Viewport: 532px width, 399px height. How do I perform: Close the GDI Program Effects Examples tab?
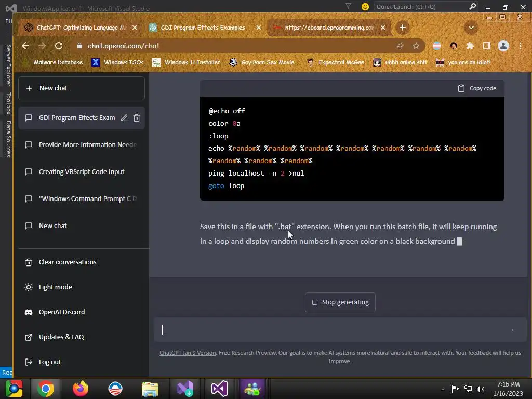259,28
